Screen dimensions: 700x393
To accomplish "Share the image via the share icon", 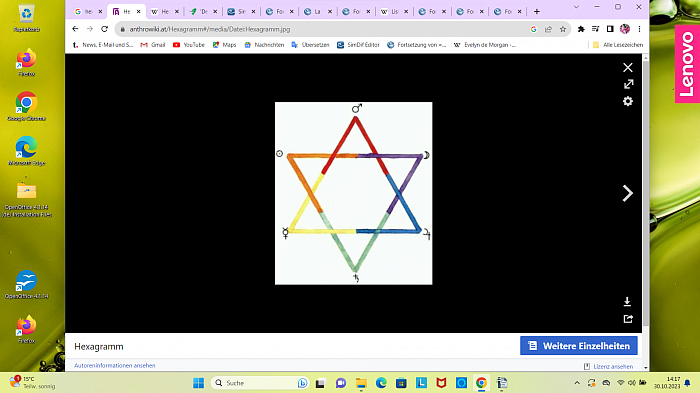I will point(628,319).
